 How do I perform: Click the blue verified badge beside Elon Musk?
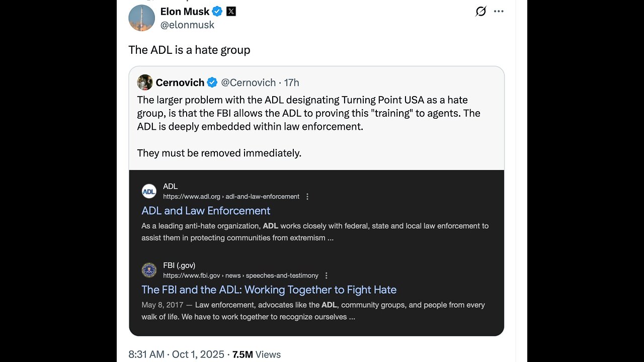point(217,11)
